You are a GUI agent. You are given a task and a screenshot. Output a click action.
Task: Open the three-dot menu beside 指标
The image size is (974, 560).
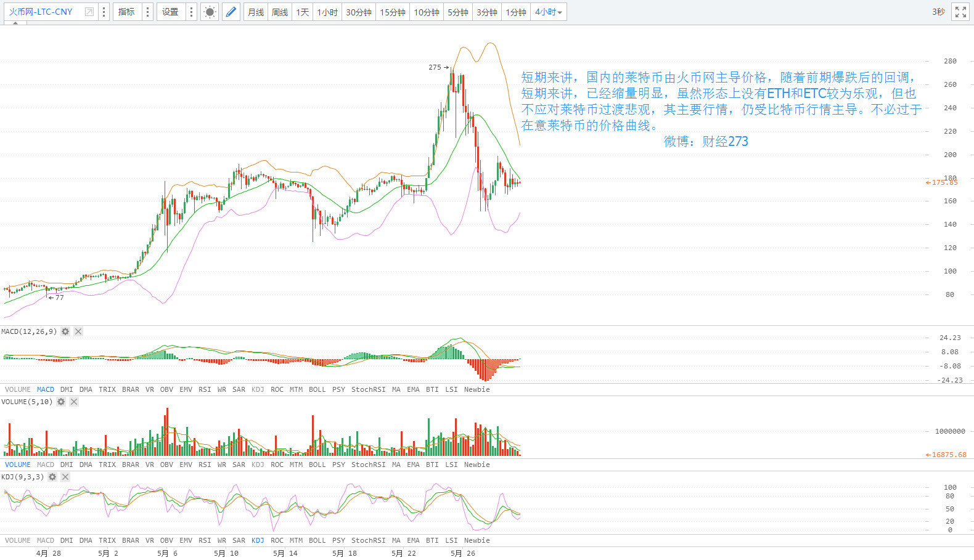coord(147,12)
